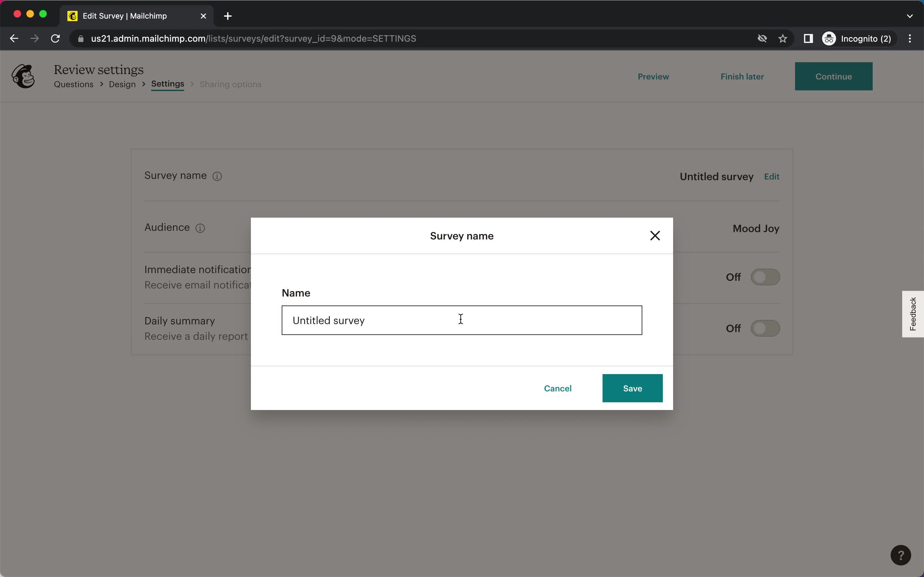Toggle the Immediate notification switch

(x=765, y=277)
